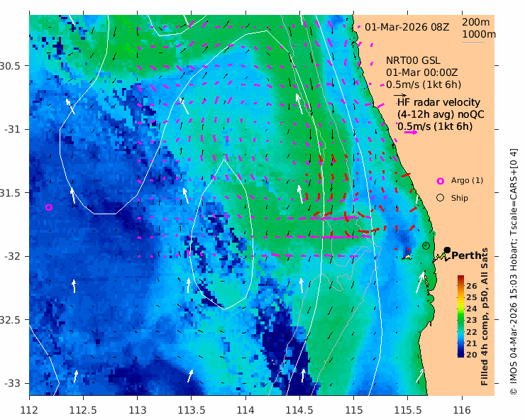Click the Ship legend circle icon
The height and width of the screenshot is (420, 525).
441,198
